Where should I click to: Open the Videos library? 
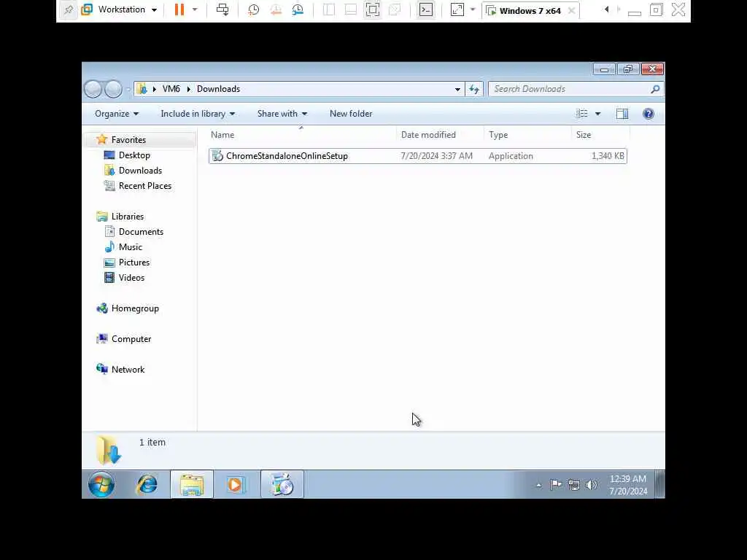tap(131, 278)
